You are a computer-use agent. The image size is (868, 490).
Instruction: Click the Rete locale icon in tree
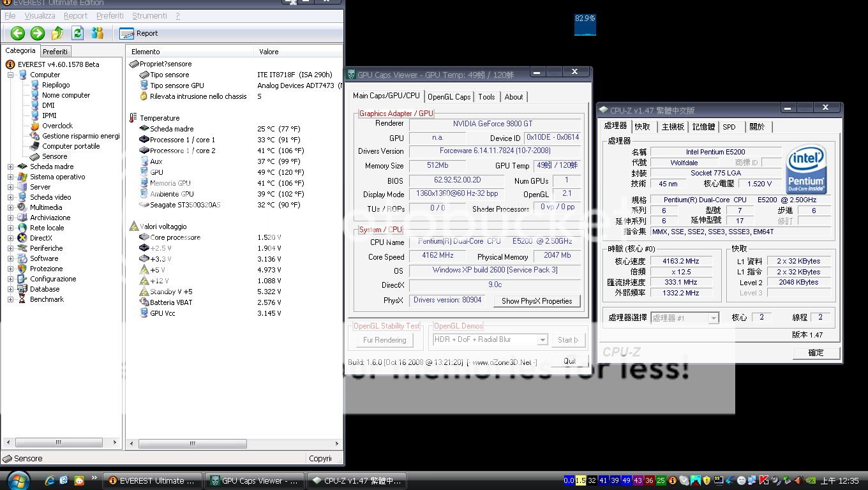(22, 228)
